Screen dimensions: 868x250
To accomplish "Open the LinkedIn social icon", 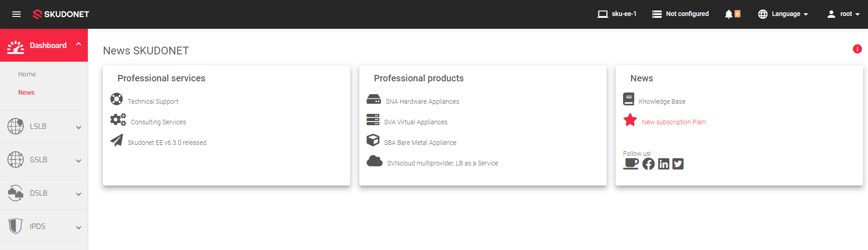I will click(663, 164).
